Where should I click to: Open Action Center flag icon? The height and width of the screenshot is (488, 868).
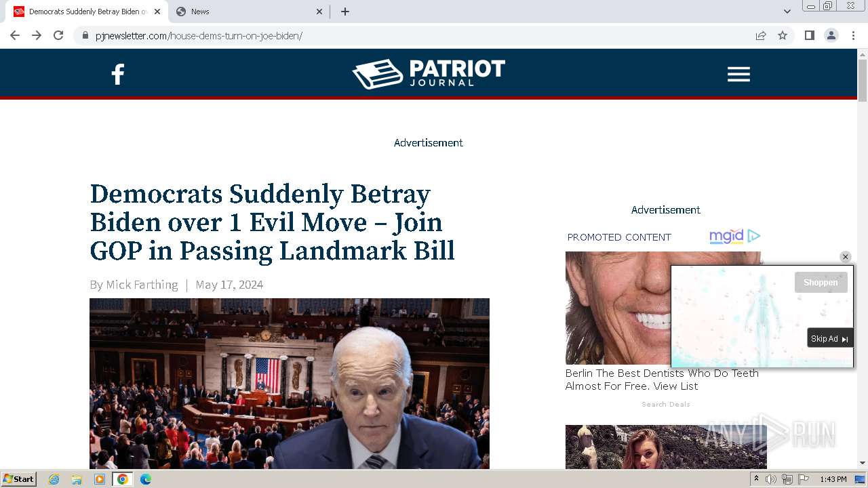point(804,479)
